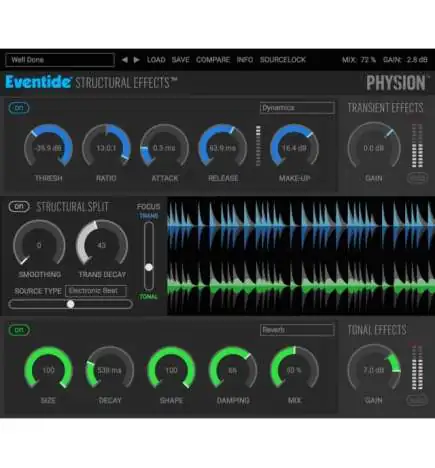Click the Dynamics gain reduction meter

pos(258,146)
